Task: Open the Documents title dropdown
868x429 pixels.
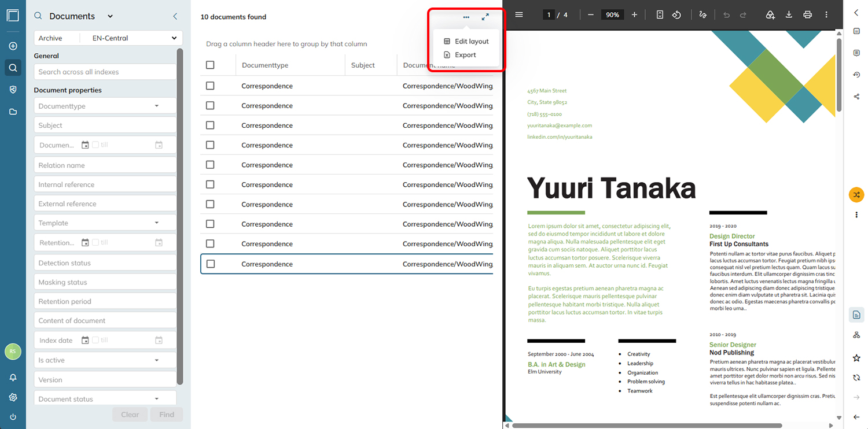Action: (x=111, y=16)
